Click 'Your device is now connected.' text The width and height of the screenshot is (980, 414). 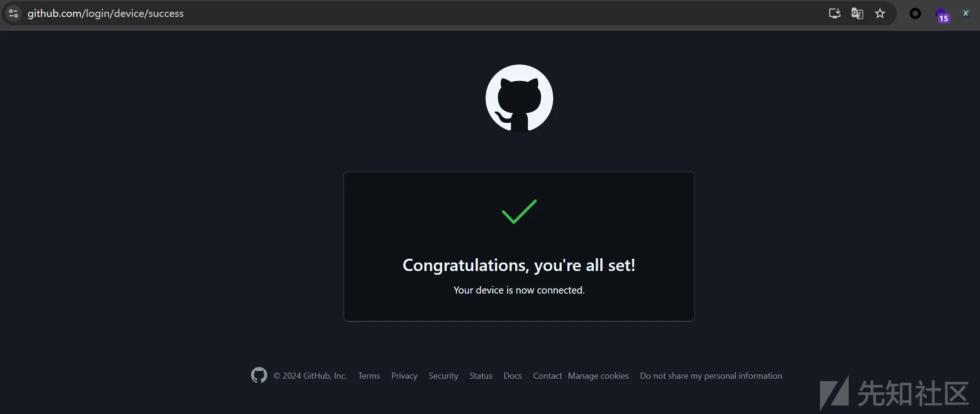pyautogui.click(x=519, y=290)
